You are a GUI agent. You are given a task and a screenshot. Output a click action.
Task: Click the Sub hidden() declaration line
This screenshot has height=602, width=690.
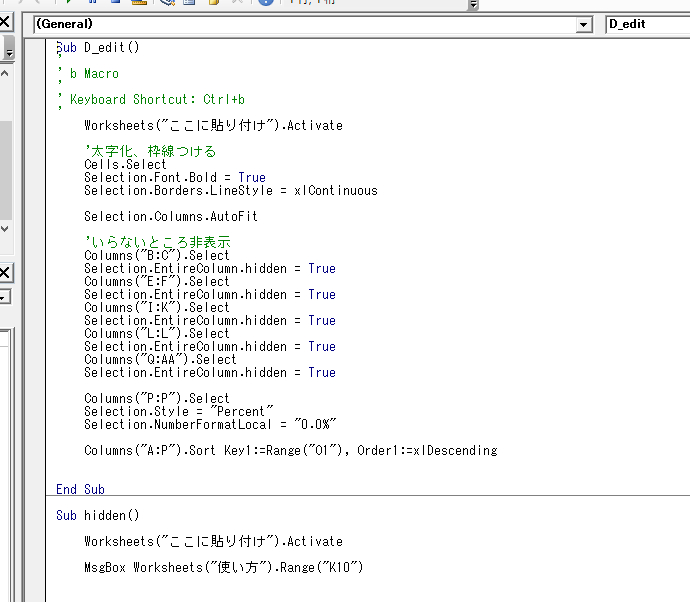tap(98, 515)
